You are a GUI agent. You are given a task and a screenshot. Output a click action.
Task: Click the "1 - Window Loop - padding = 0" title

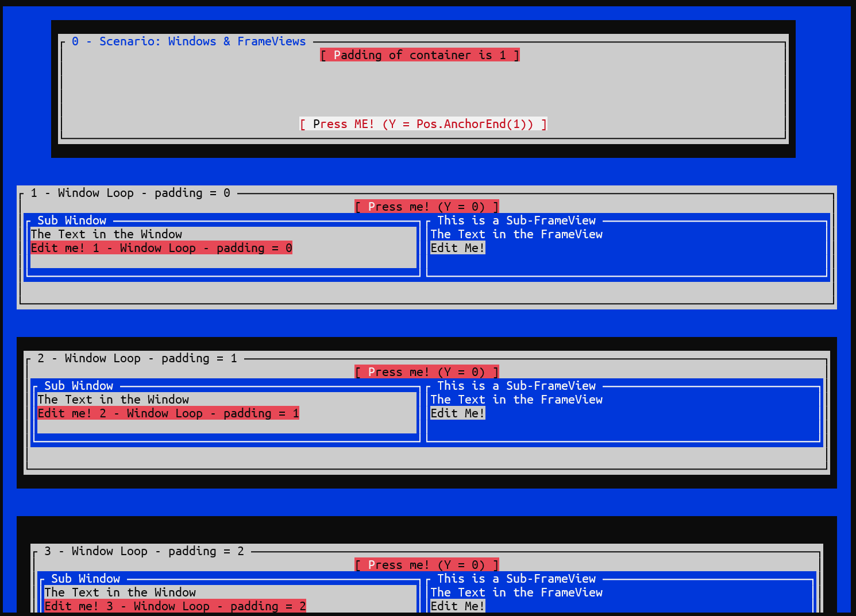(131, 192)
